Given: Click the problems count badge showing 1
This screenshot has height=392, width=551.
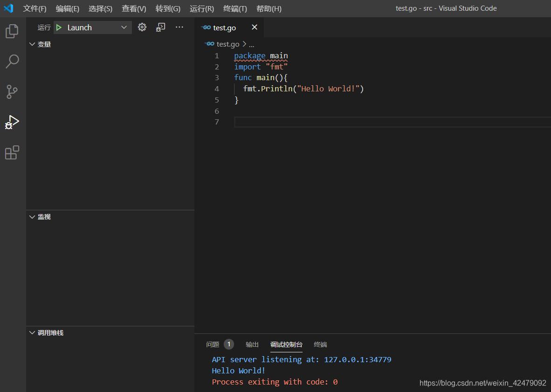Looking at the screenshot, I should click(229, 344).
